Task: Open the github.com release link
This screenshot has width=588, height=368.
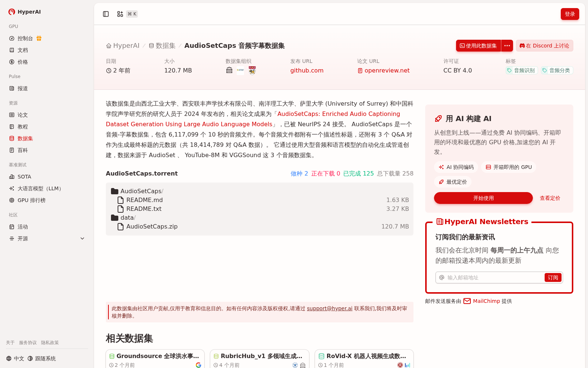Action: (x=307, y=70)
